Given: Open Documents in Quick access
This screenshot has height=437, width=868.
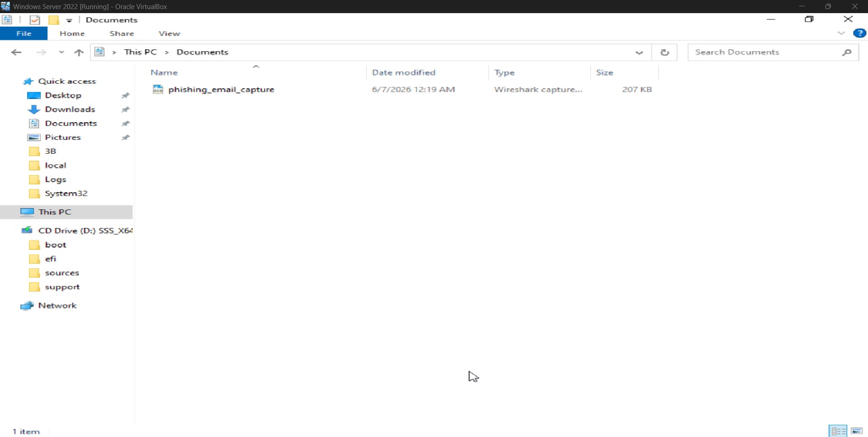Looking at the screenshot, I should (71, 123).
